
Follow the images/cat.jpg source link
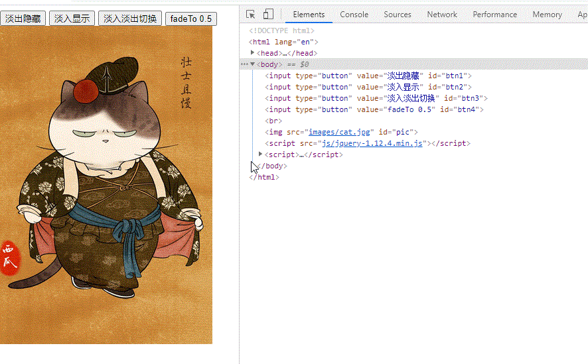point(339,132)
